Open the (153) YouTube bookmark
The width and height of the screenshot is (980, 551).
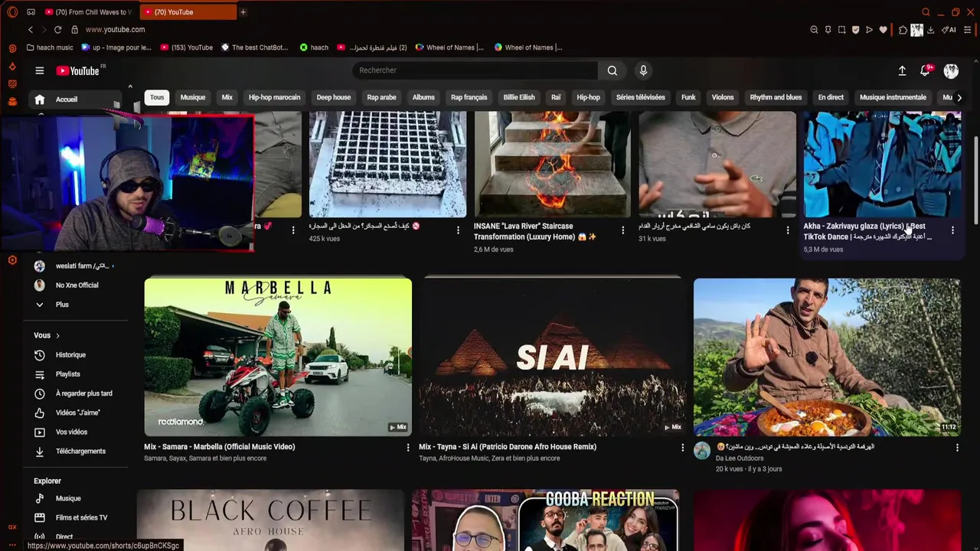click(x=187, y=47)
